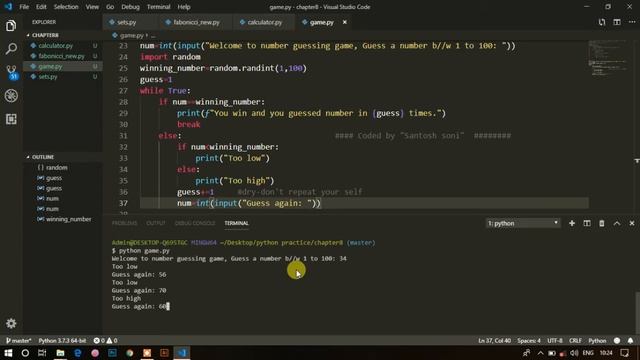Jump to winning_number in the outline
Screen dimensions: 640x360
click(68, 219)
